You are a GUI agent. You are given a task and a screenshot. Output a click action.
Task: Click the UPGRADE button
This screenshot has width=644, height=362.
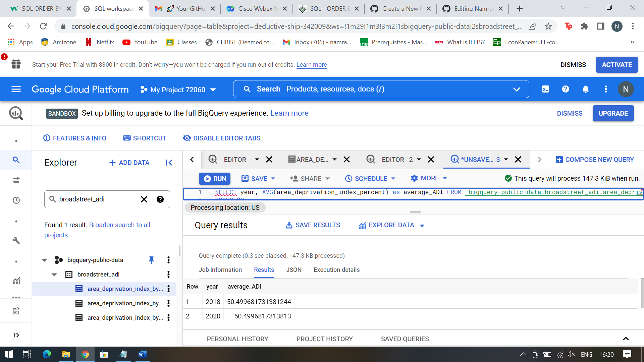[613, 113]
